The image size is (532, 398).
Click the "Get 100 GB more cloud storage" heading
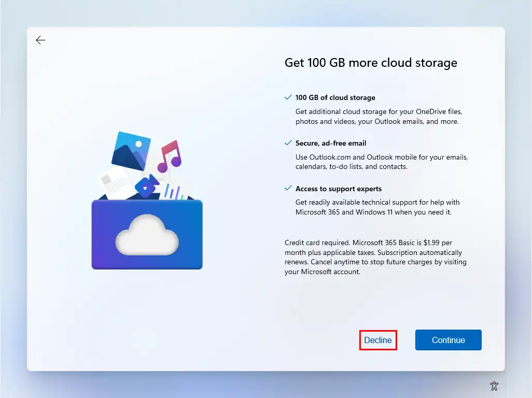[371, 63]
